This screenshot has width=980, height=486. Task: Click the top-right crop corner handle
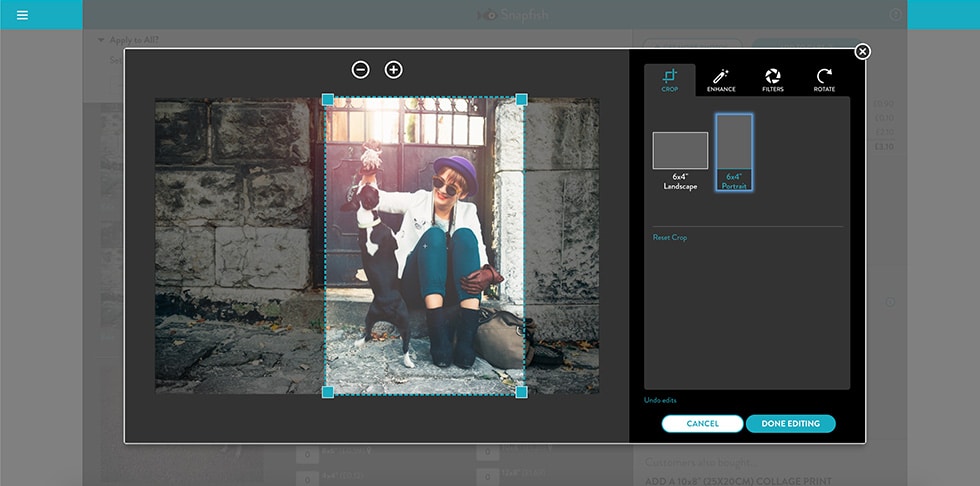521,99
